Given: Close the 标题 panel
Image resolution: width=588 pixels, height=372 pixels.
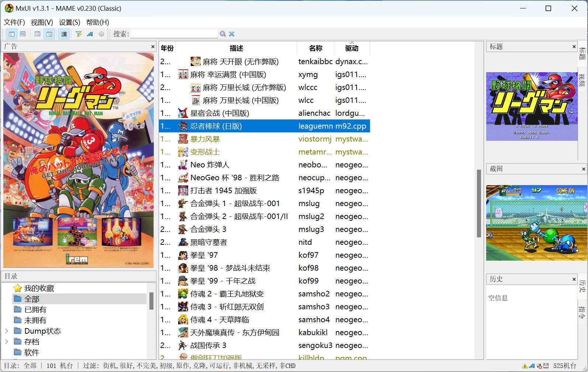Looking at the screenshot, I should (574, 46).
